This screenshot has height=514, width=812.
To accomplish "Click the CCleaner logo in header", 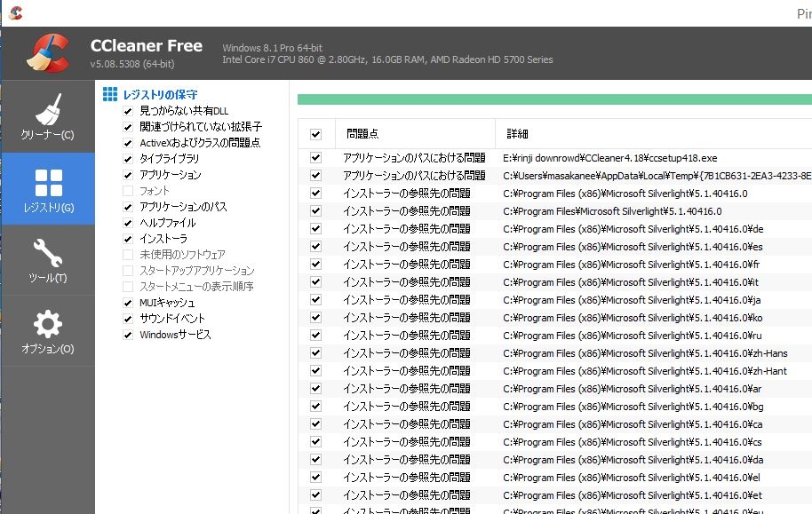I will click(48, 52).
